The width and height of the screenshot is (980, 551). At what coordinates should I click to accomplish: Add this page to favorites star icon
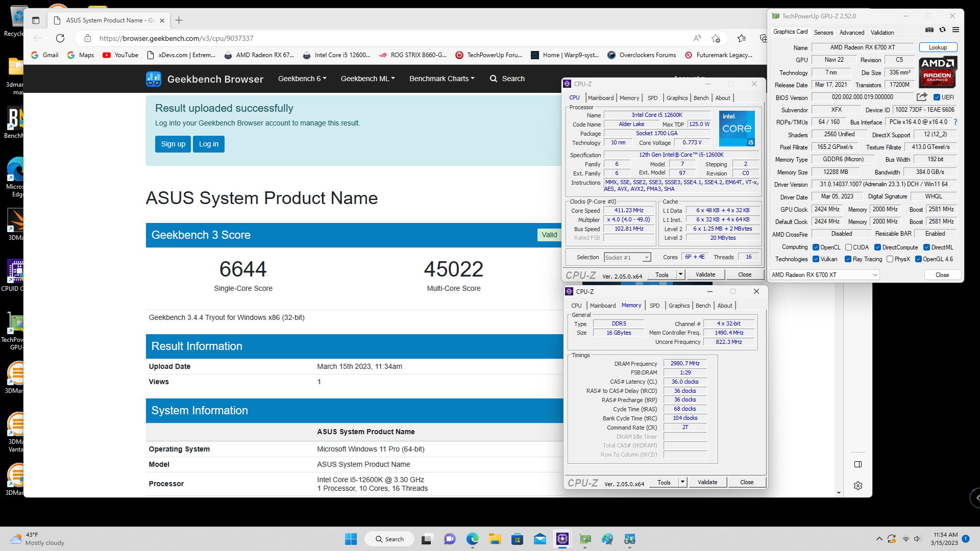point(716,38)
